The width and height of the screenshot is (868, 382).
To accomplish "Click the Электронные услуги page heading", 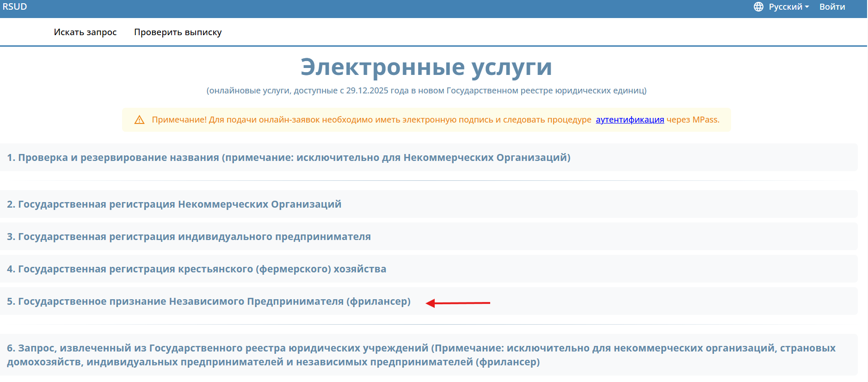I will coord(426,67).
